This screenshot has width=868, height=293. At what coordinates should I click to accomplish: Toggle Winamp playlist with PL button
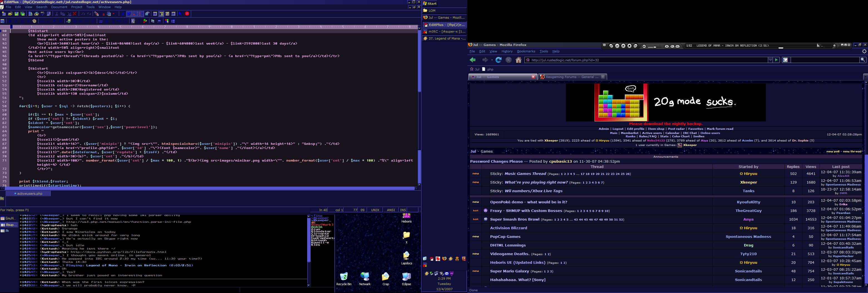[672, 46]
